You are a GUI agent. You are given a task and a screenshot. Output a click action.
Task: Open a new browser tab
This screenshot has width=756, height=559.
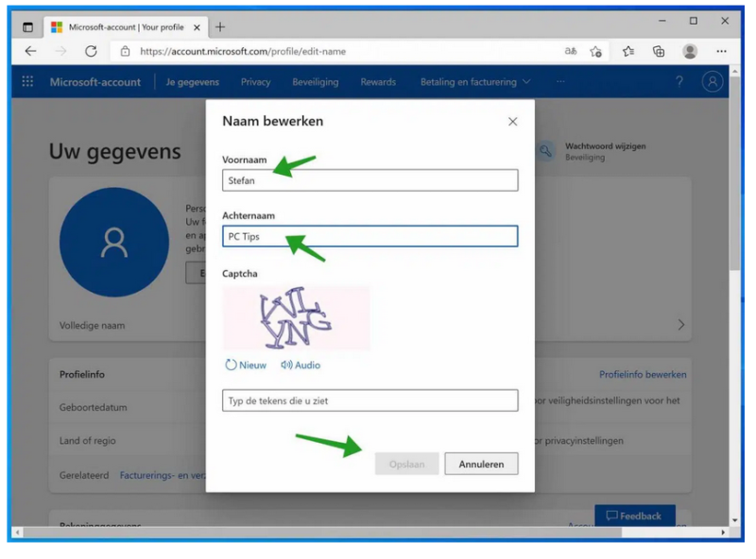220,27
